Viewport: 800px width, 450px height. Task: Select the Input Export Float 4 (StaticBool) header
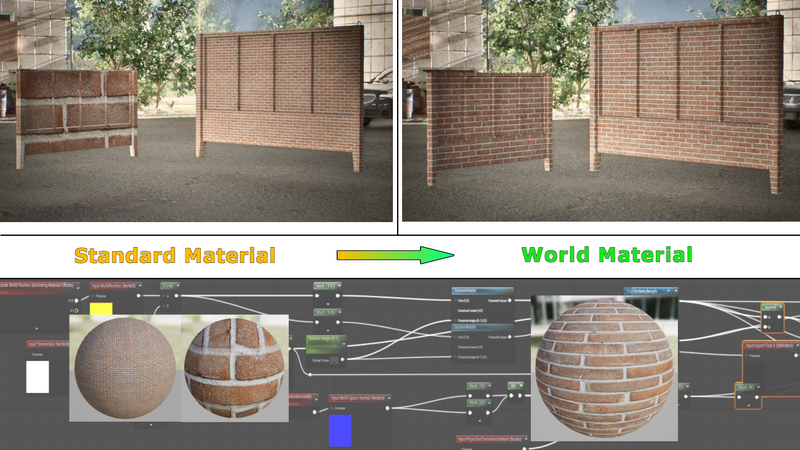771,345
